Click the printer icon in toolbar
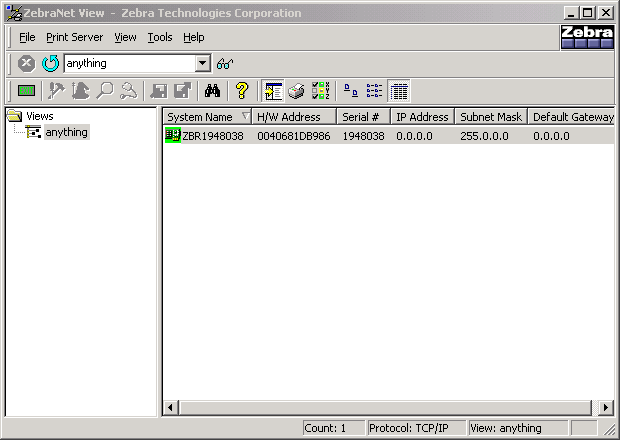Viewport: 620px width, 440px height. coord(297,92)
